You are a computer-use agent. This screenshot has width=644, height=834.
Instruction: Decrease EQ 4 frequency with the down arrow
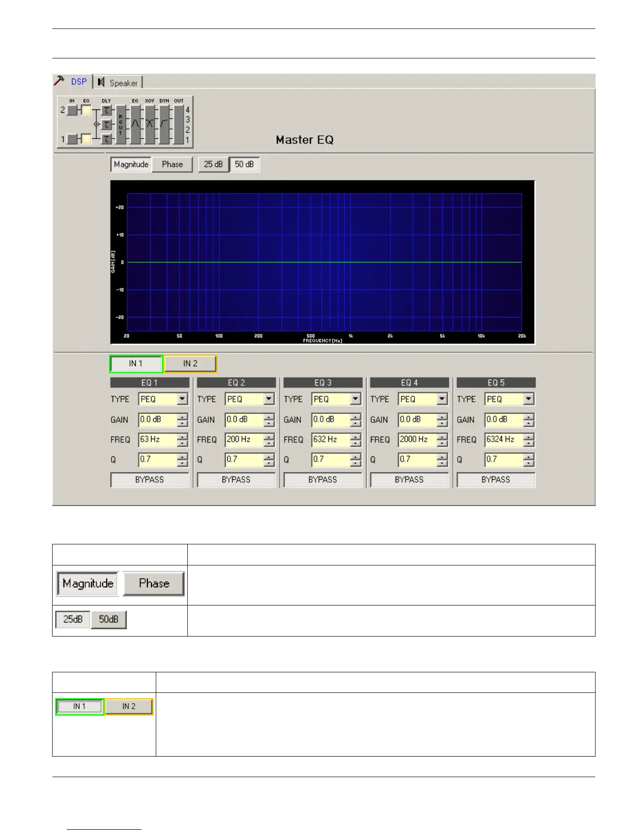[442, 443]
